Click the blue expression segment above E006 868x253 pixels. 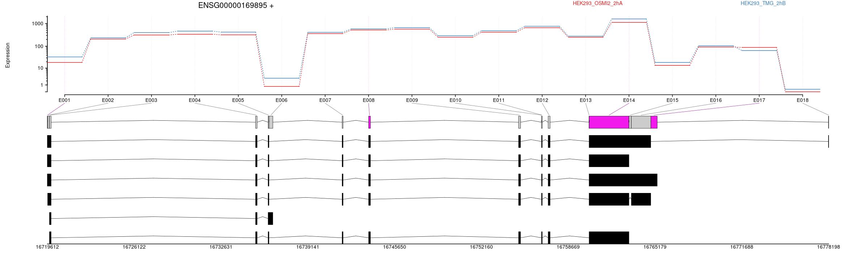[x=281, y=78]
